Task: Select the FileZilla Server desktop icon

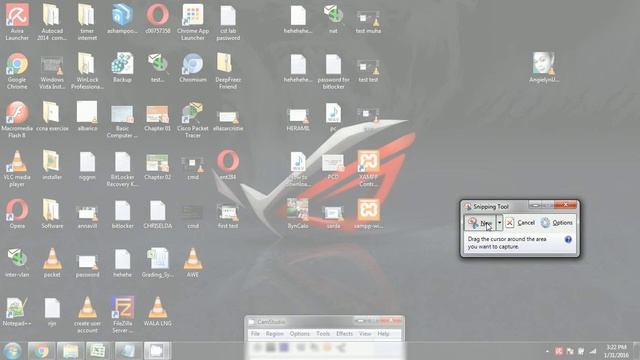Action: [x=122, y=315]
